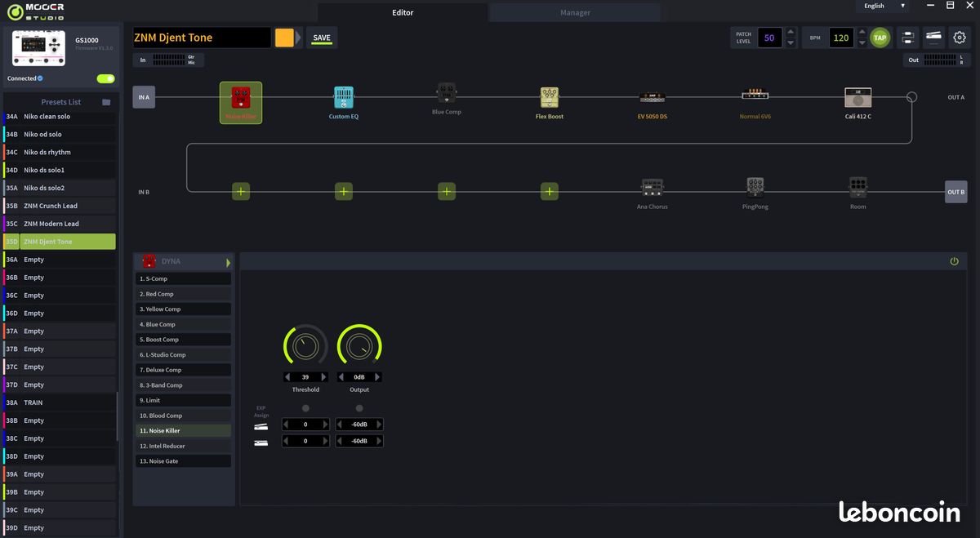This screenshot has height=538, width=980.
Task: Increase Output value with right arrow
Action: coord(377,377)
